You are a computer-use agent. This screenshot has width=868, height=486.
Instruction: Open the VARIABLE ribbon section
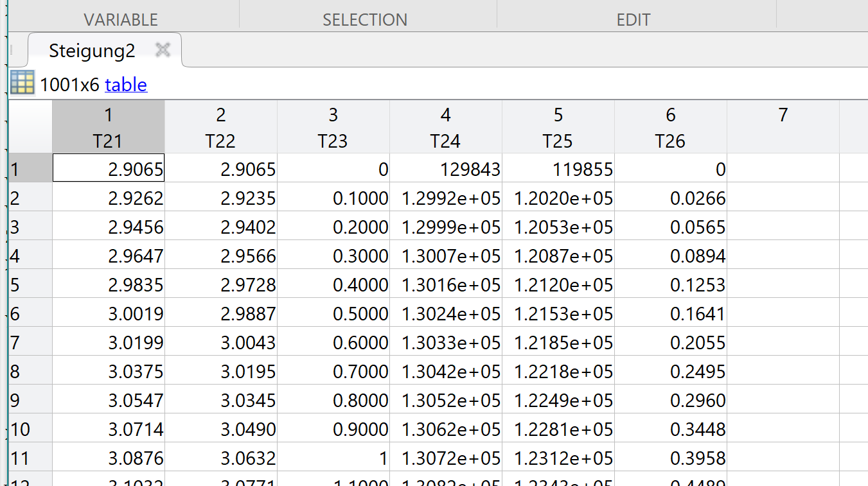[121, 20]
